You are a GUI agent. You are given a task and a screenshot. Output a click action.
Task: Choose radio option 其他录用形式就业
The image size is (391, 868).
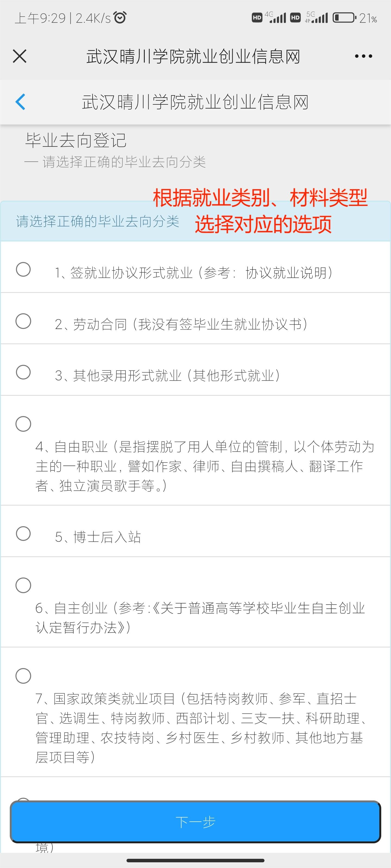[x=23, y=372]
